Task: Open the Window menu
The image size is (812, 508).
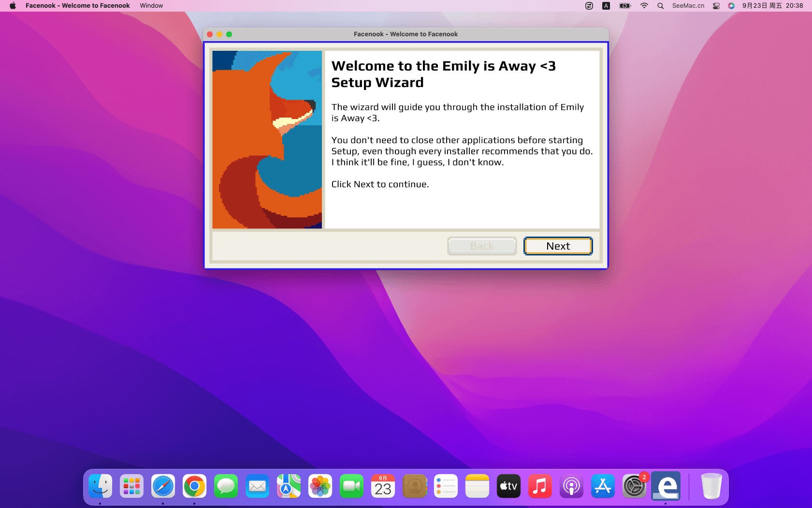Action: click(151, 6)
